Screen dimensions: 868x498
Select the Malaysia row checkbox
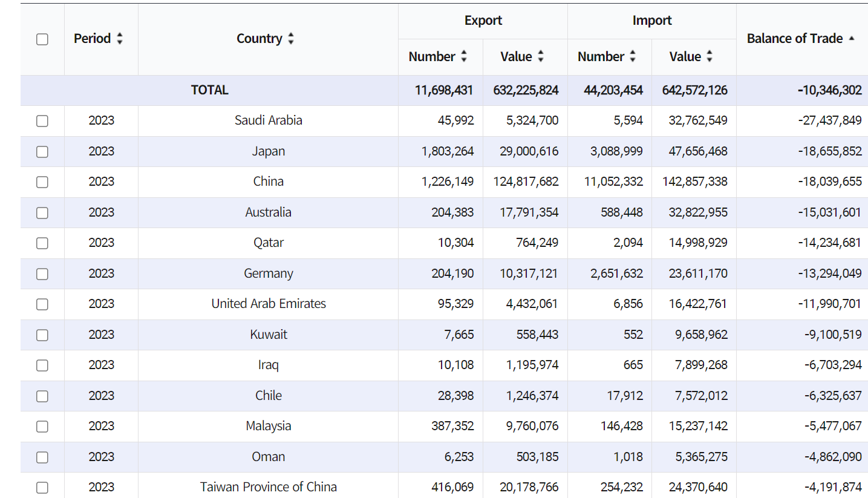click(x=42, y=427)
